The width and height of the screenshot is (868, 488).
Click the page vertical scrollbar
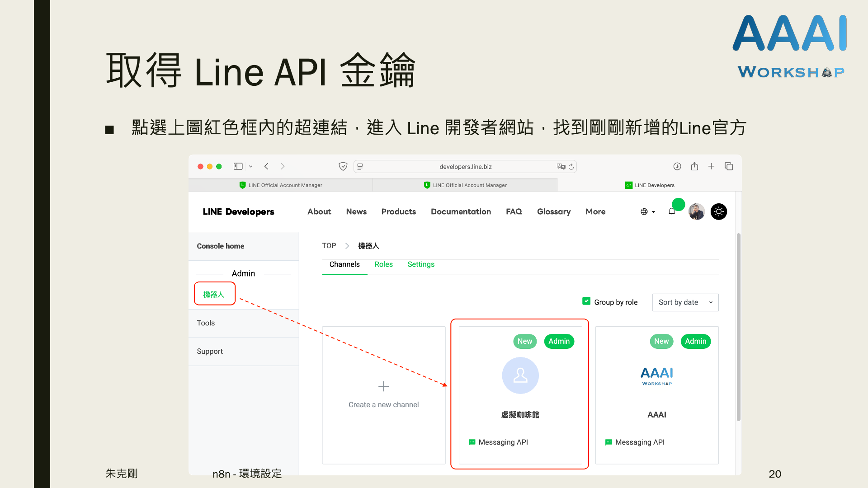click(x=738, y=327)
